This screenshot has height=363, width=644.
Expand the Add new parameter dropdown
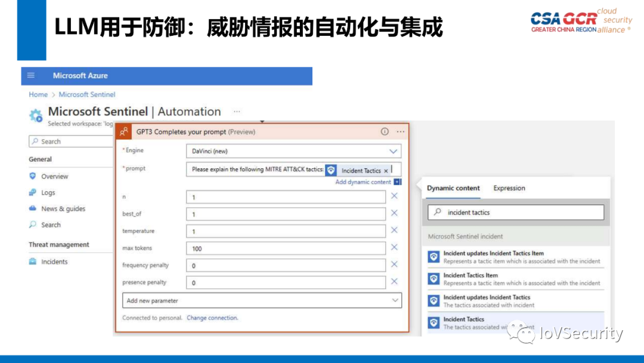click(395, 300)
